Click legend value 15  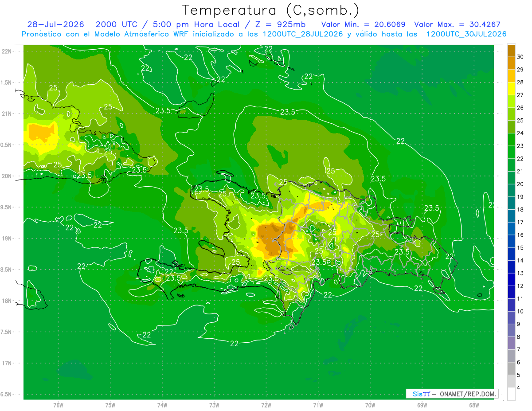click(520, 247)
